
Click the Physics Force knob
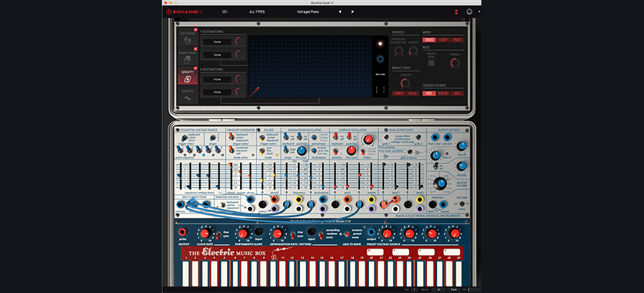click(x=413, y=51)
